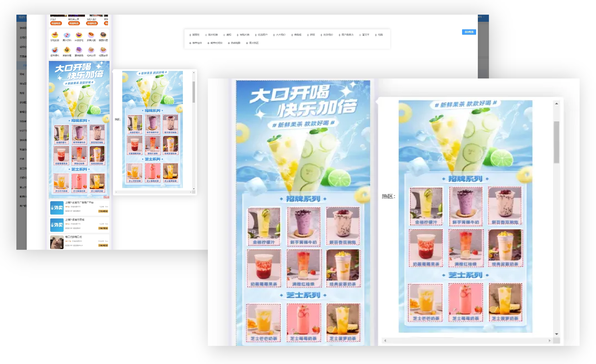The width and height of the screenshot is (596, 364).
Task: Select 金桔柠檬汁 hot zone in small editor panel
Action: point(135,124)
